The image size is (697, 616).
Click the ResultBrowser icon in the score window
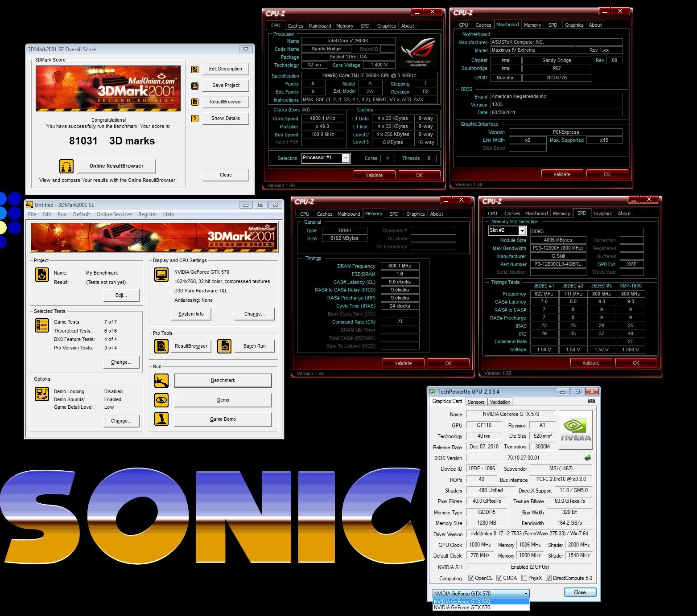(195, 102)
